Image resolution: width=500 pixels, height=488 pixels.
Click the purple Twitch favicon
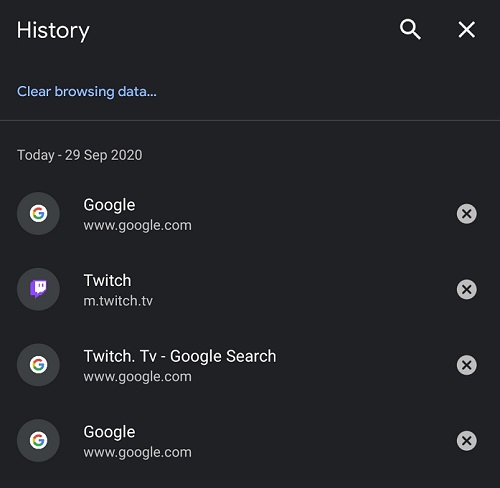tap(38, 289)
